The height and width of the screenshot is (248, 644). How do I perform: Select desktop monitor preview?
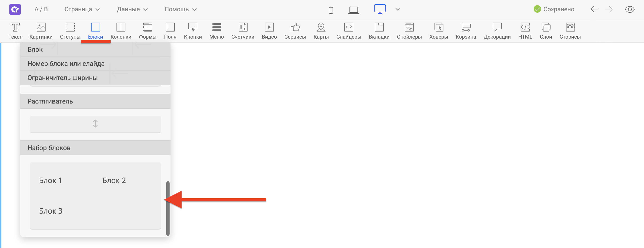point(380,9)
